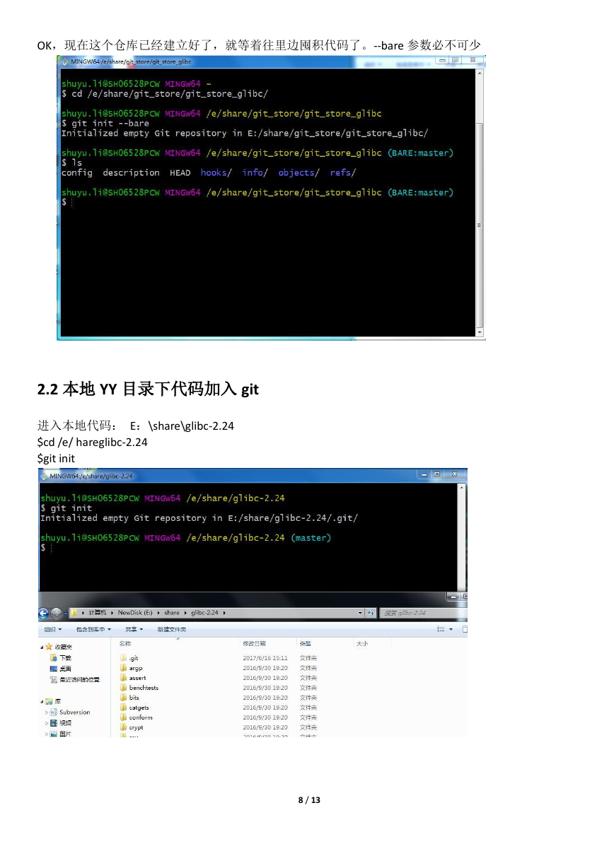This screenshot has height=868, width=614.
Task: Click the Explorer back navigation arrow
Action: tap(45, 613)
